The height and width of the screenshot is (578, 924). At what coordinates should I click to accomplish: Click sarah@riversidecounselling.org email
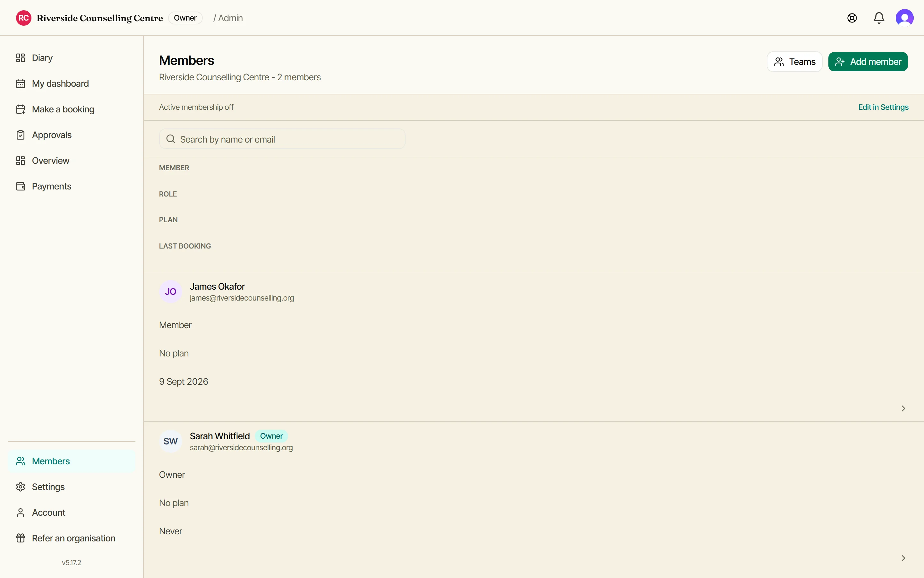(x=241, y=447)
